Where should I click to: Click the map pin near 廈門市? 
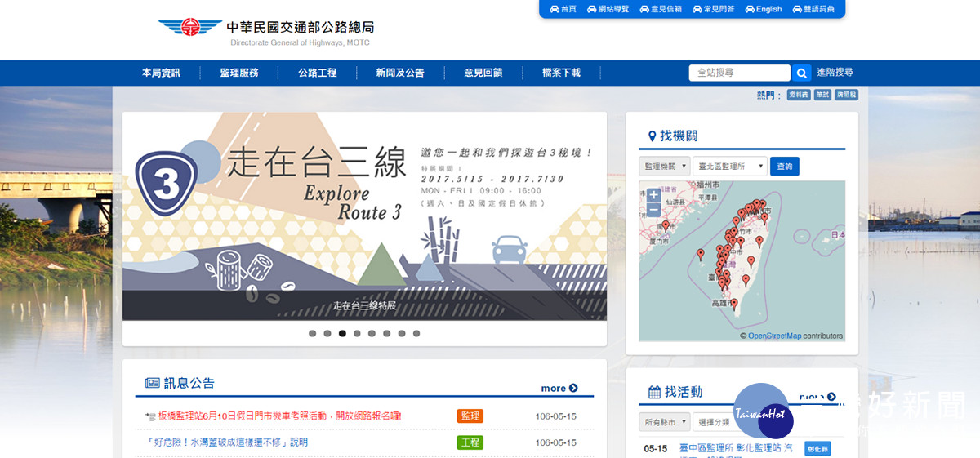coord(666,225)
